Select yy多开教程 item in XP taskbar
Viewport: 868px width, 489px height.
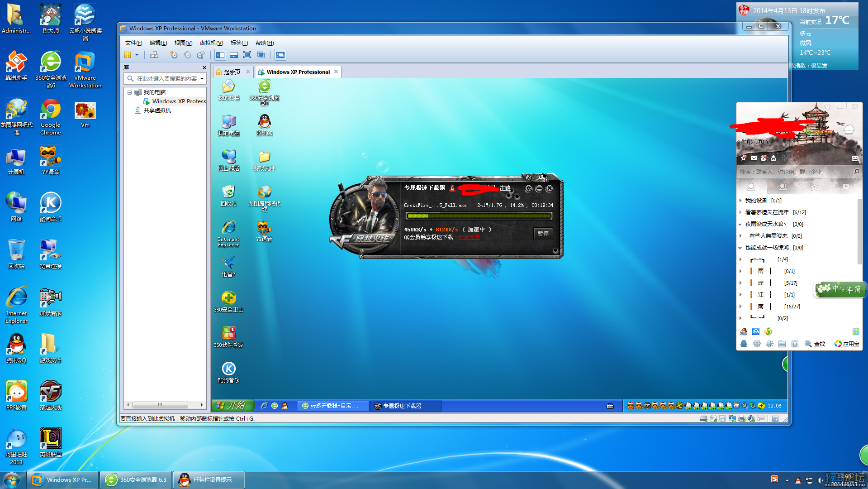[333, 406]
